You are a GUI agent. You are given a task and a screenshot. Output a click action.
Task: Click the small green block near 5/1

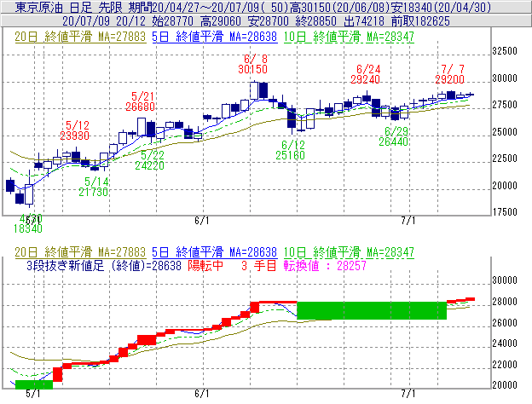tap(34, 384)
